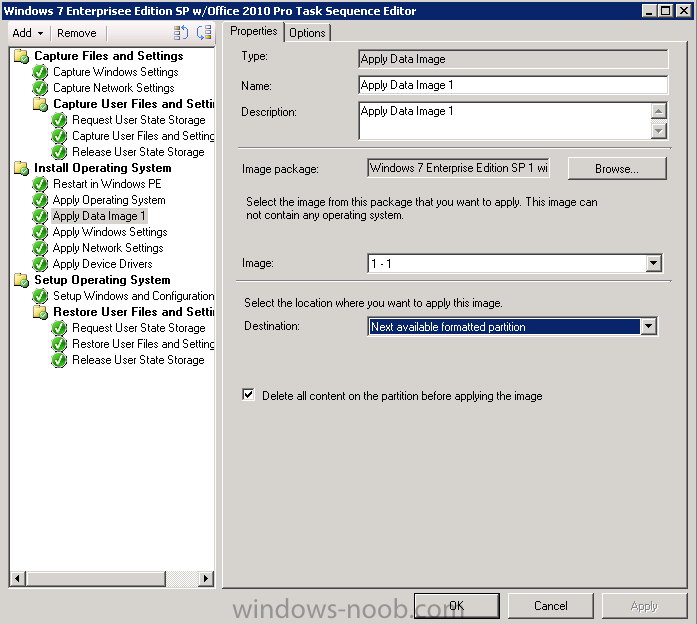Screen dimensions: 697x624
Task: Click the Apply Operating System check icon
Action: (40, 200)
